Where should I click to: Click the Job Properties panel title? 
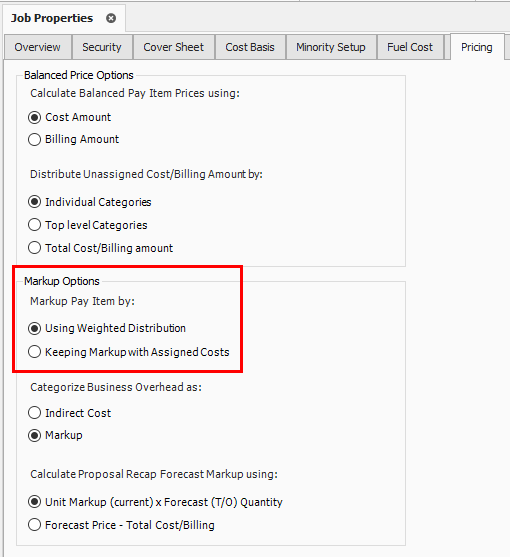coord(52,18)
